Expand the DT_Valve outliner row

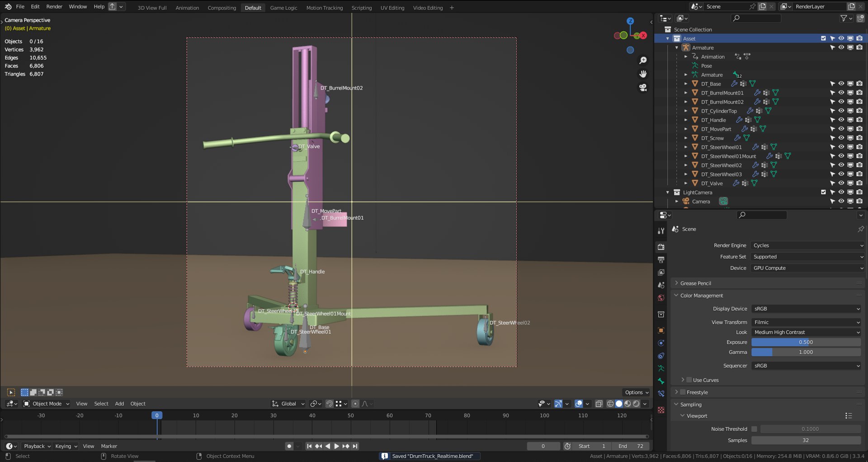(x=685, y=183)
